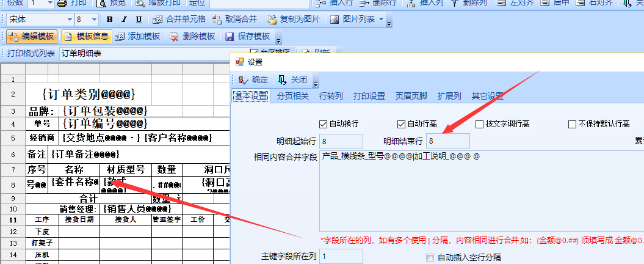Switch to the 分页相关 tab

pos(293,96)
